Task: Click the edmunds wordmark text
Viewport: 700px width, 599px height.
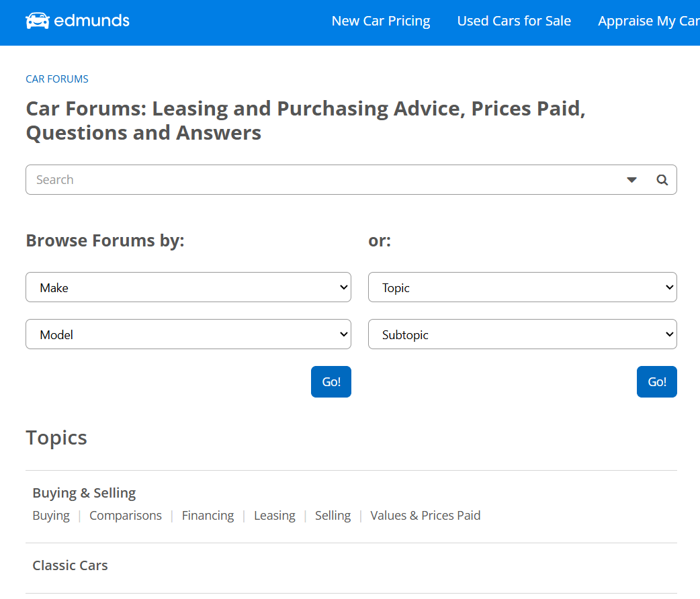Action: click(91, 21)
